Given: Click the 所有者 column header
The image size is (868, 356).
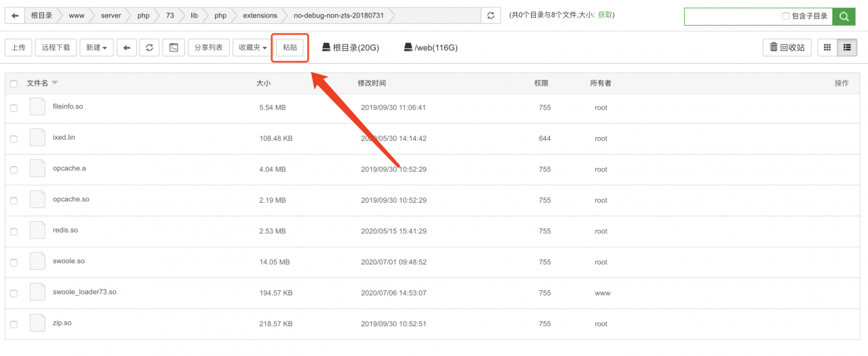Looking at the screenshot, I should pyautogui.click(x=600, y=83).
